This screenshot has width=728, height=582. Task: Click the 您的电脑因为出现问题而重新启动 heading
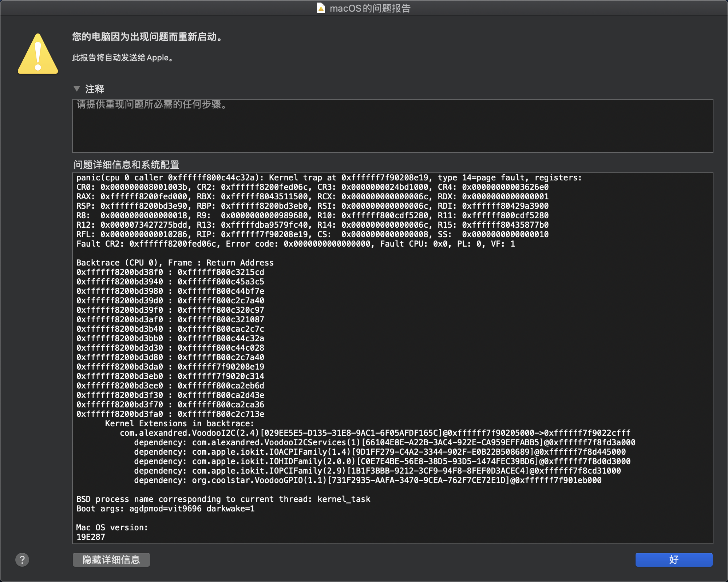[147, 37]
